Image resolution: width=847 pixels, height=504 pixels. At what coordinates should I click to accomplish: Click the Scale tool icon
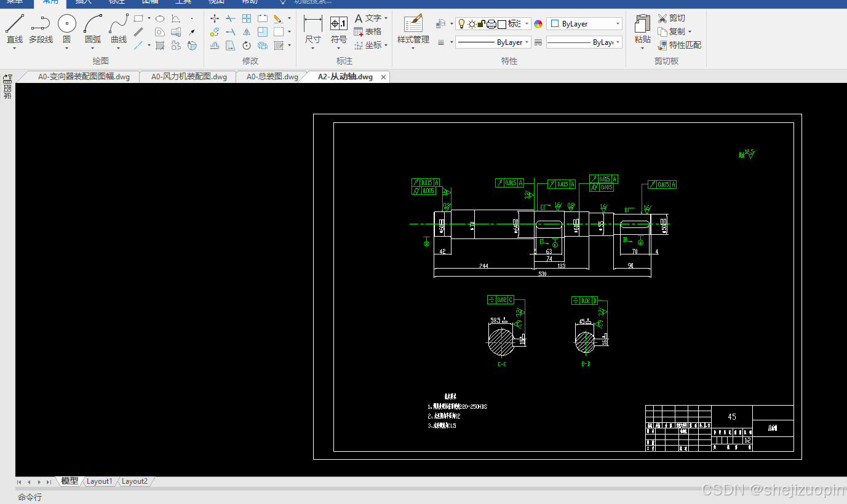(x=263, y=32)
